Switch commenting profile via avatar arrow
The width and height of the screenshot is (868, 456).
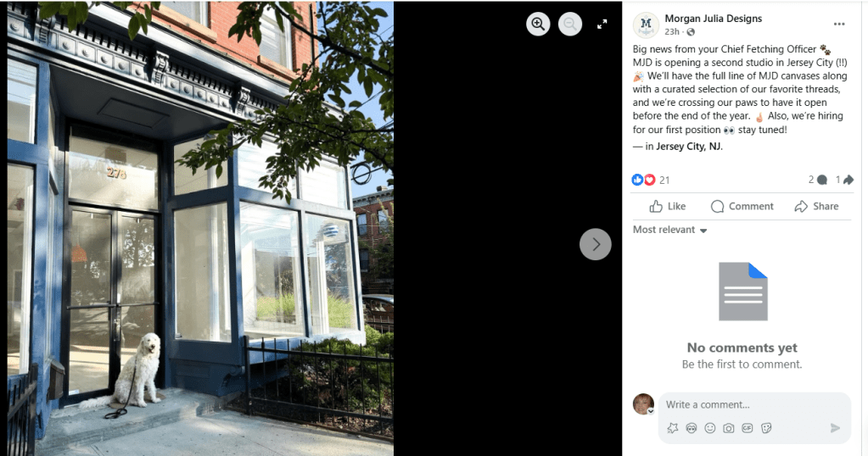[651, 411]
